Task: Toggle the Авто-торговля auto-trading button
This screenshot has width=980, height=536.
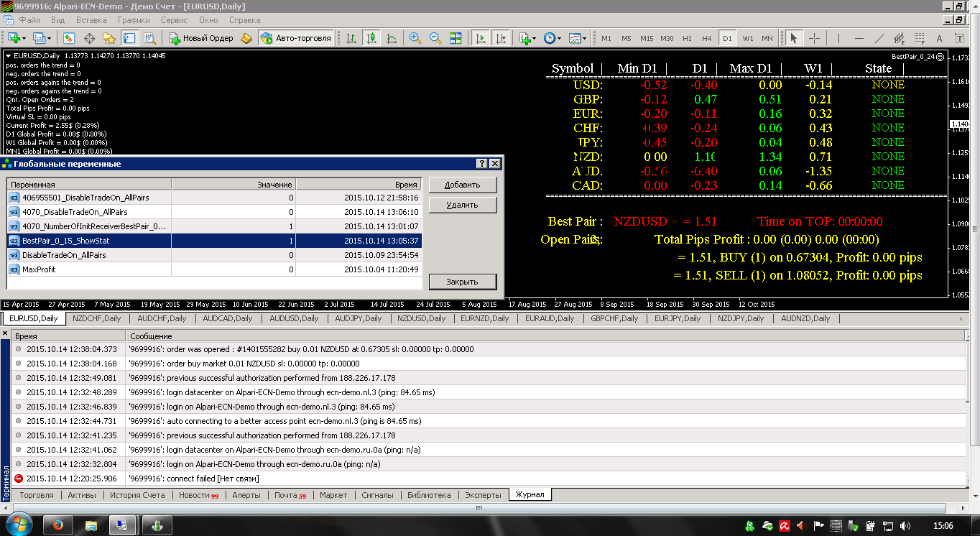Action: tap(297, 38)
